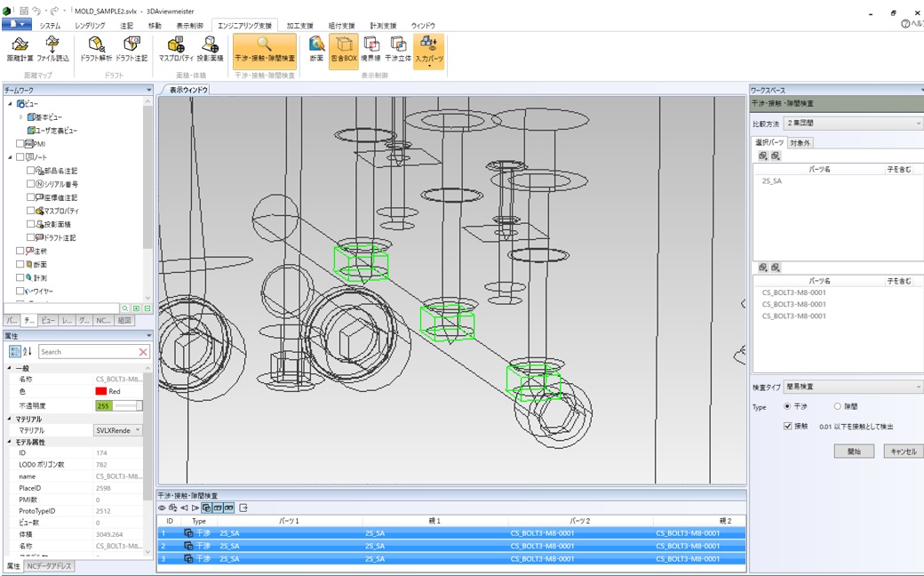This screenshot has width=924, height=576.
Task: Click the ファイル読込 file import icon
Action: [x=52, y=49]
